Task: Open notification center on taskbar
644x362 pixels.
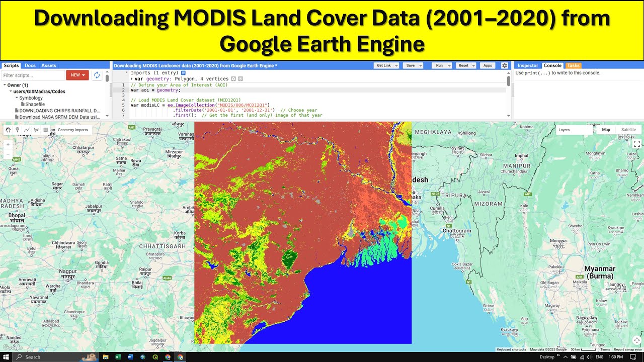Action: click(633, 357)
